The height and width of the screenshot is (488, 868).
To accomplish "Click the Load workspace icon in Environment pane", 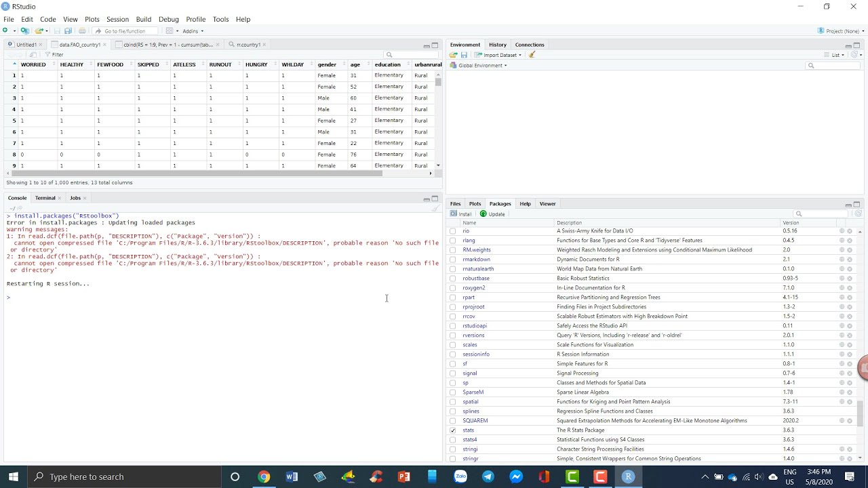I will [x=453, y=55].
